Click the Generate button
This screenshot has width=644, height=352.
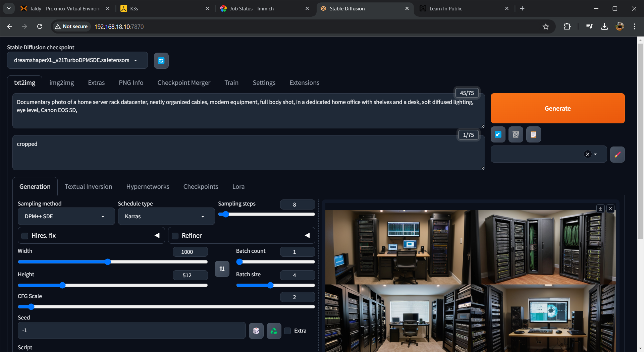(x=557, y=108)
